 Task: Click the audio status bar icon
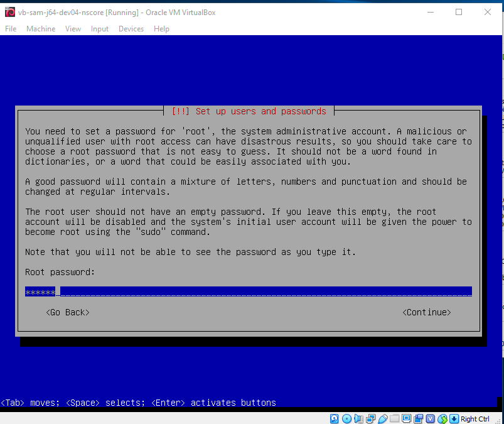358,418
